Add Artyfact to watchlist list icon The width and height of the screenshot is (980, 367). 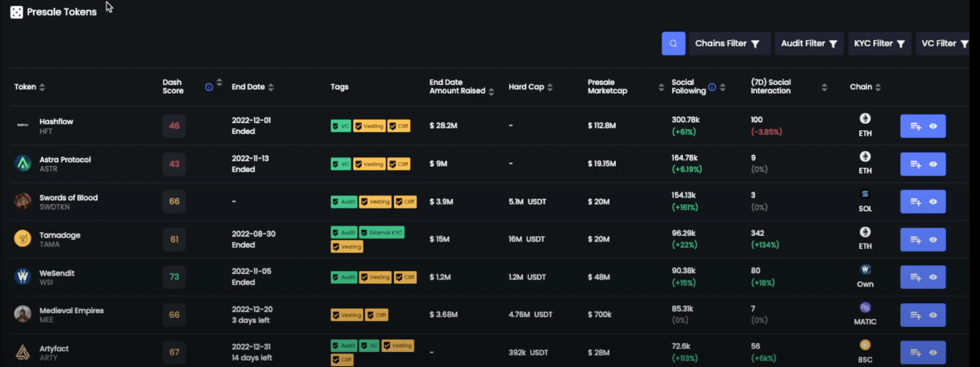pos(915,353)
